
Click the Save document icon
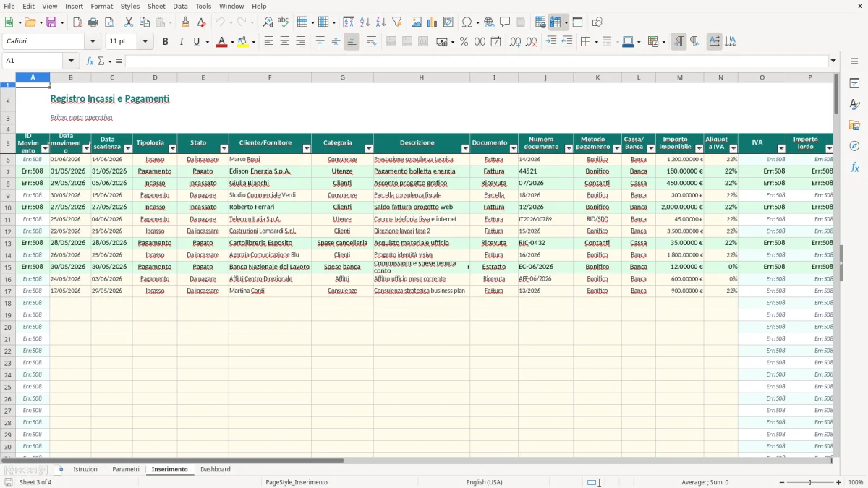[51, 22]
